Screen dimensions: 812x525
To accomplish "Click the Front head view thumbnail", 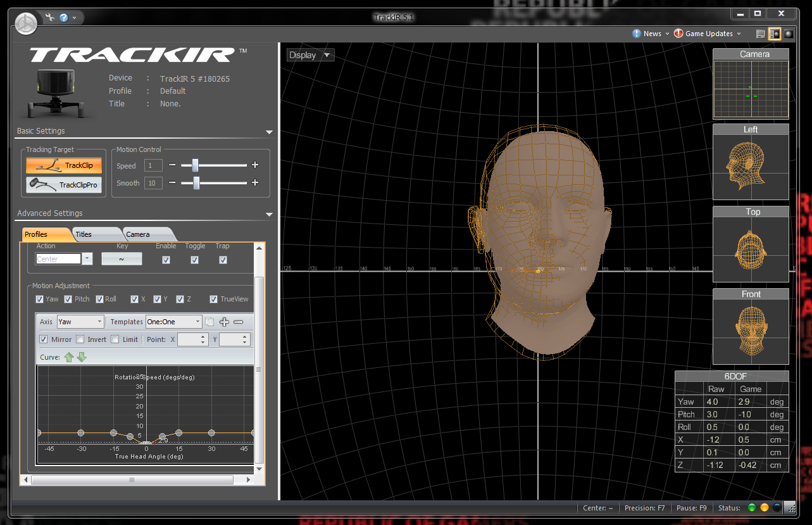I will point(751,326).
